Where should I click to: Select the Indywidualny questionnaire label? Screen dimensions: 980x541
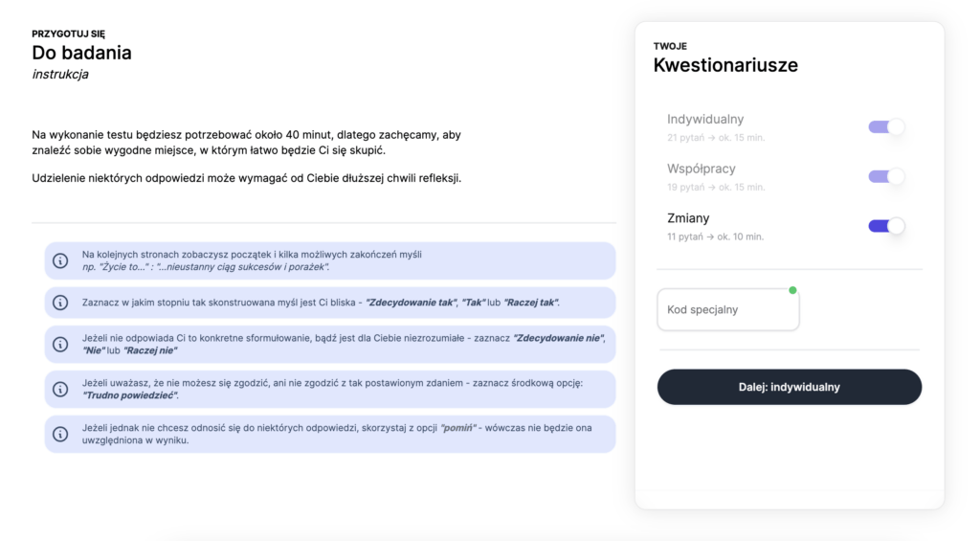[x=705, y=119]
